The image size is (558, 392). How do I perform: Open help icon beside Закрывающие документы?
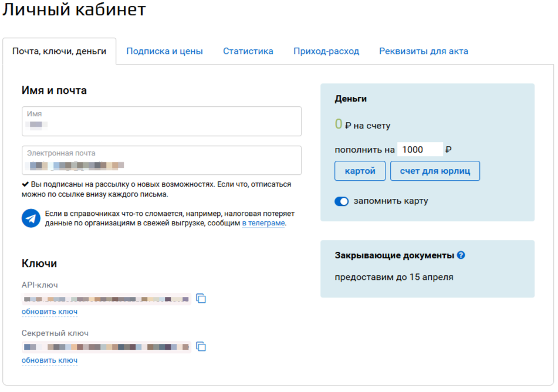(x=461, y=255)
